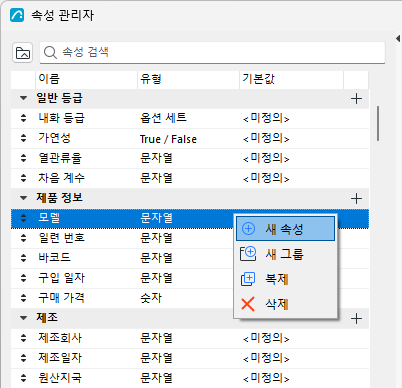Click the reorder handle icon beside 내화 등급
The width and height of the screenshot is (402, 388).
coord(23,118)
